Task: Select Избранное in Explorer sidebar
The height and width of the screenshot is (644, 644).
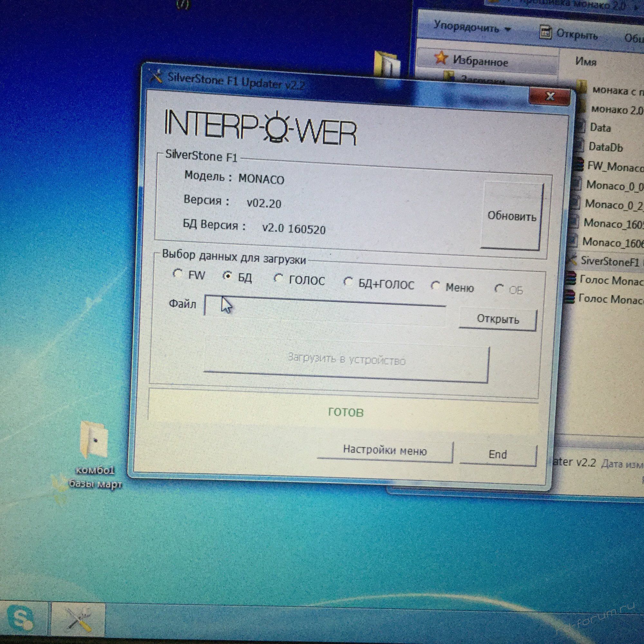Action: coord(480,62)
